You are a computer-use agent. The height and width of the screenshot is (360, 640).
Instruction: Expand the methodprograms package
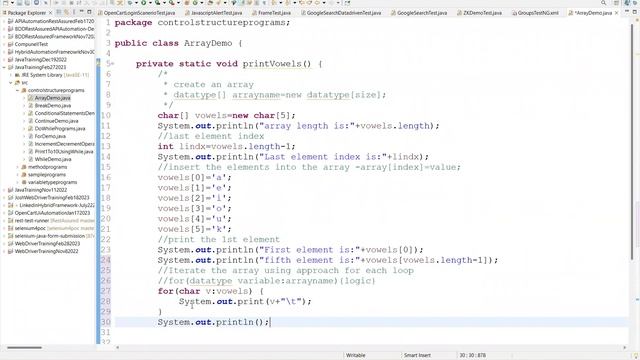point(18,167)
